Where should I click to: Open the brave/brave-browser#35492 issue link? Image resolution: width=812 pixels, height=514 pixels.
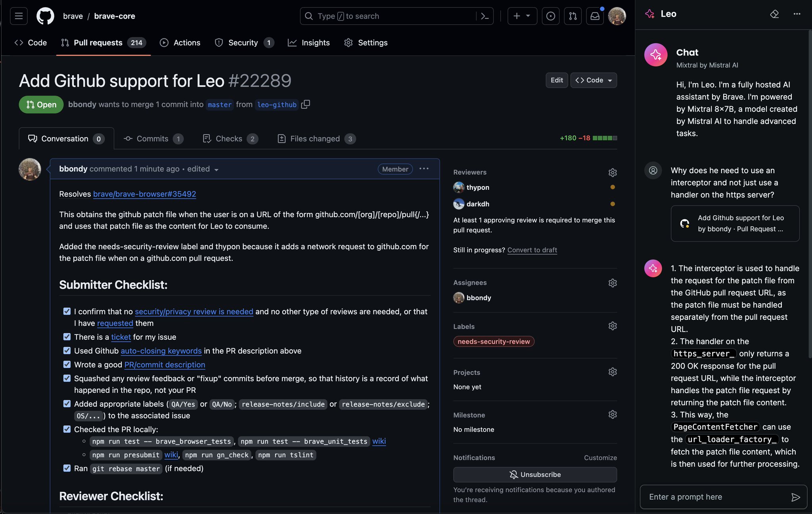pyautogui.click(x=144, y=194)
